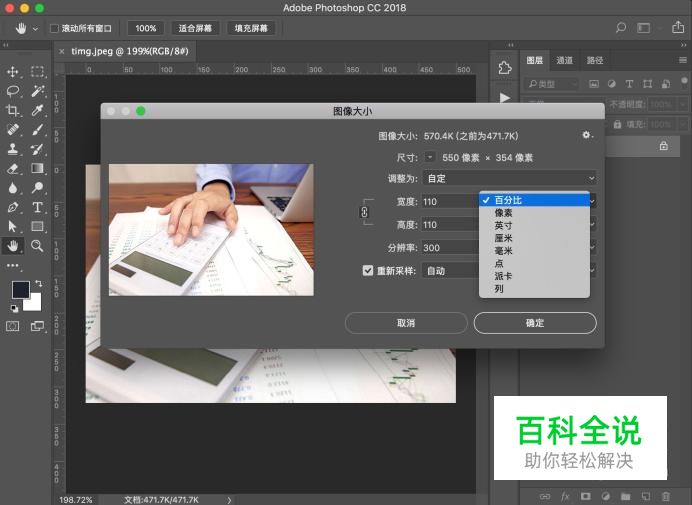The image size is (692, 505).
Task: Open the 重新采样 method dropdown
Action: click(509, 271)
